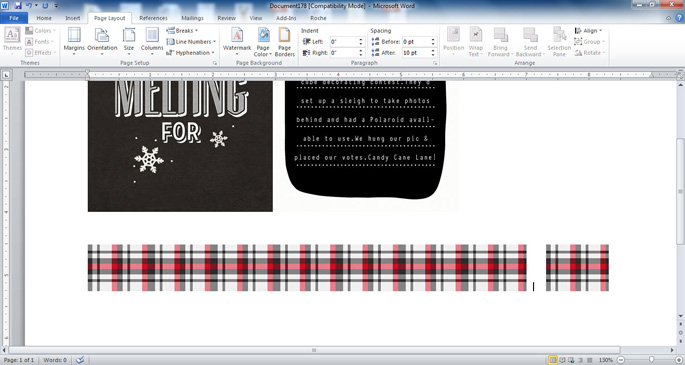Choose a page Size option
This screenshot has width=685, height=365.
(129, 41)
